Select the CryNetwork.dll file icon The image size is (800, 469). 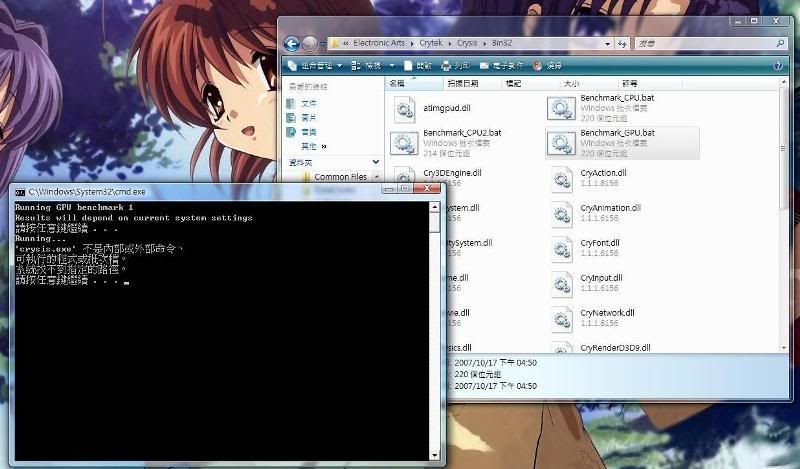(x=562, y=319)
